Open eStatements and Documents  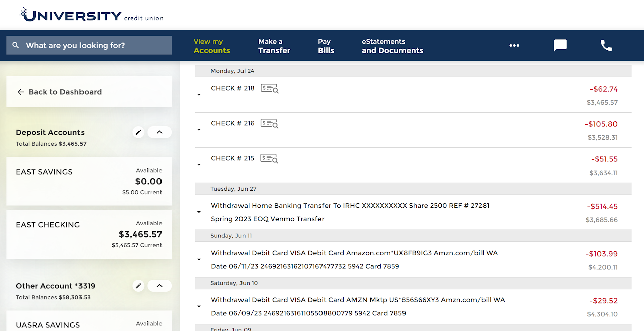tap(392, 45)
